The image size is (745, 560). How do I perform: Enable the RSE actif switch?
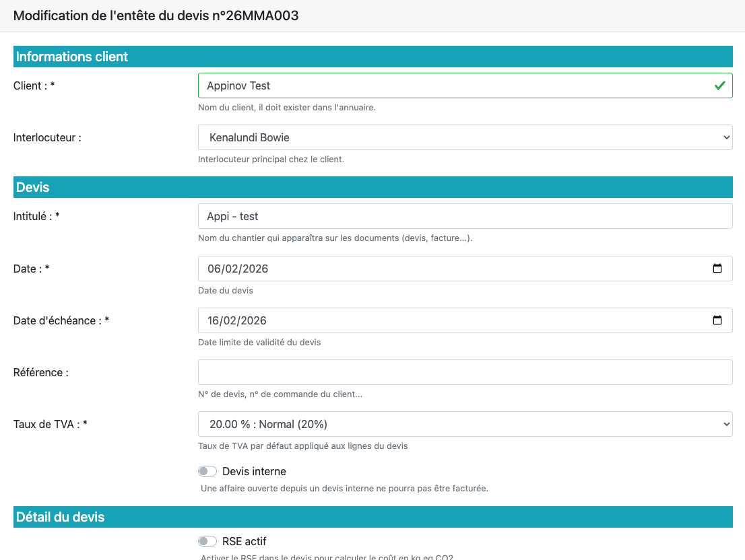[x=207, y=541]
